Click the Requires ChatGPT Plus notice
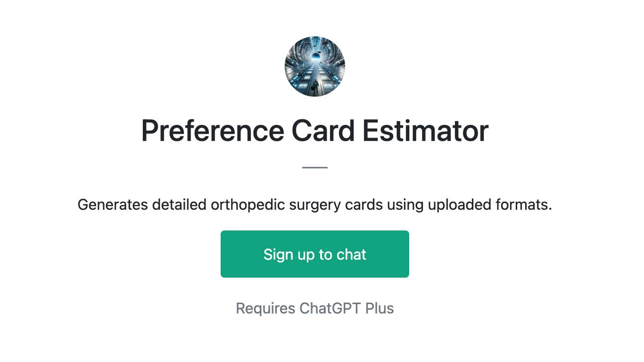This screenshot has width=644, height=362. coord(315,308)
